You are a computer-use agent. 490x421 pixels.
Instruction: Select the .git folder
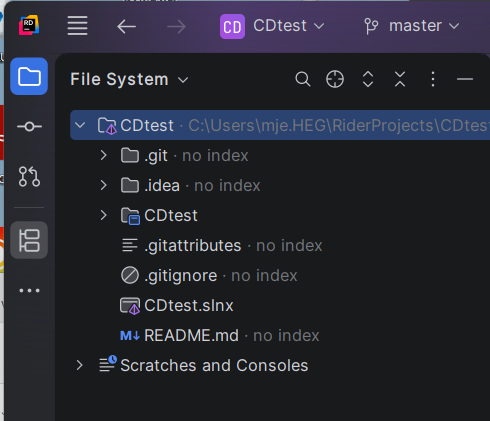click(x=156, y=156)
